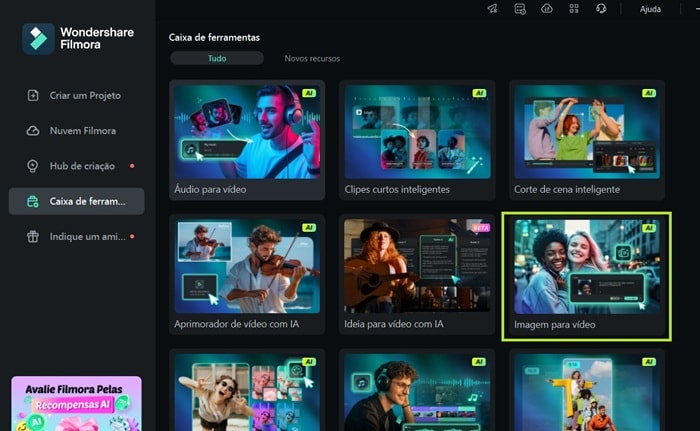Click the Áudio para vídeo label text
This screenshot has width=700, height=431.
pos(210,189)
